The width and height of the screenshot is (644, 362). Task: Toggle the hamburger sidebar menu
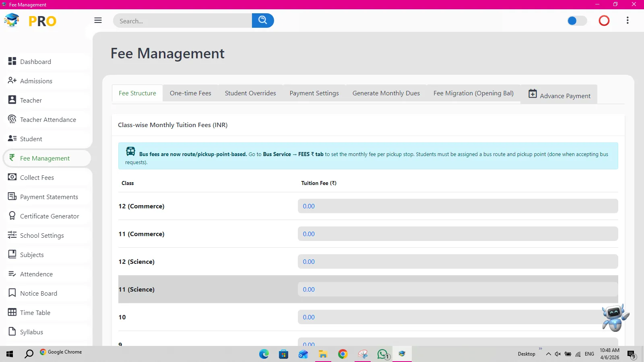tap(98, 20)
